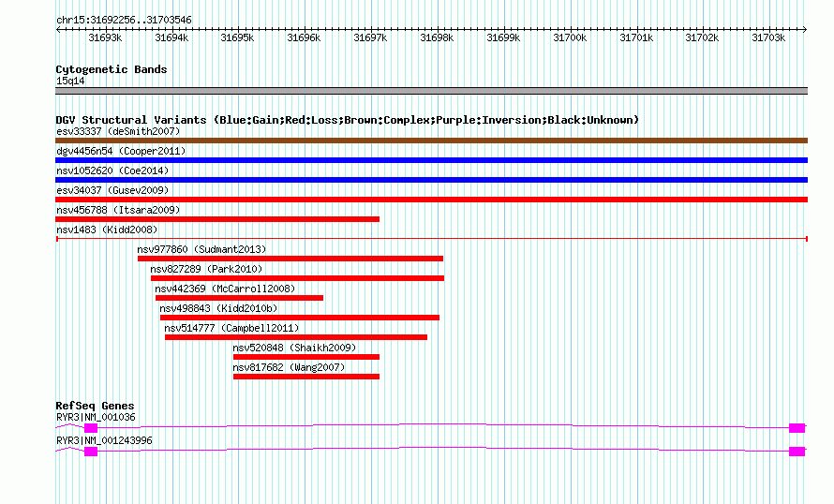Image resolution: width=834 pixels, height=504 pixels.
Task: Open the nsv1052620 (Coe2014) label
Action: [112, 170]
